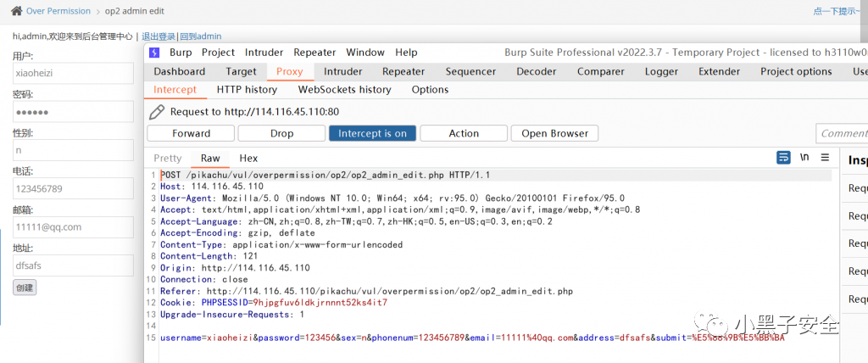868x363 pixels.
Task: Open the Decoder tab
Action: (537, 72)
